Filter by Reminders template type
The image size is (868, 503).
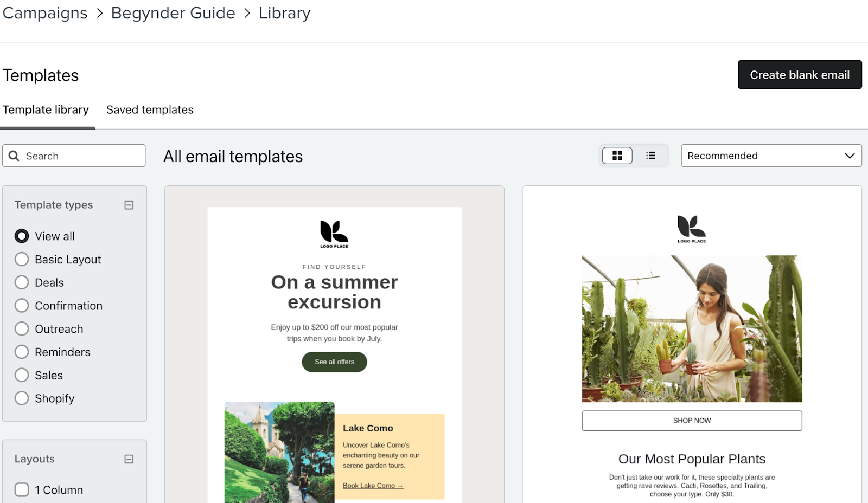[22, 352]
